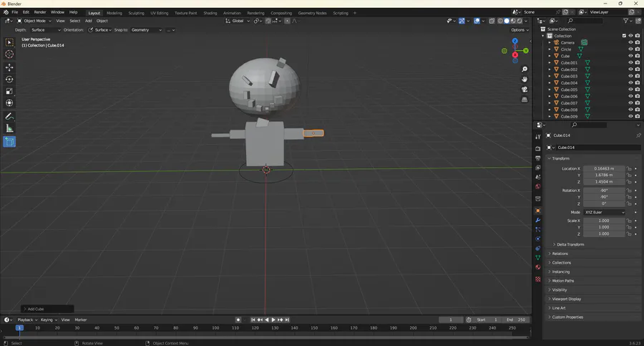Expand Cube.003 in the outliner tree
The height and width of the screenshot is (346, 644).
(x=550, y=76)
